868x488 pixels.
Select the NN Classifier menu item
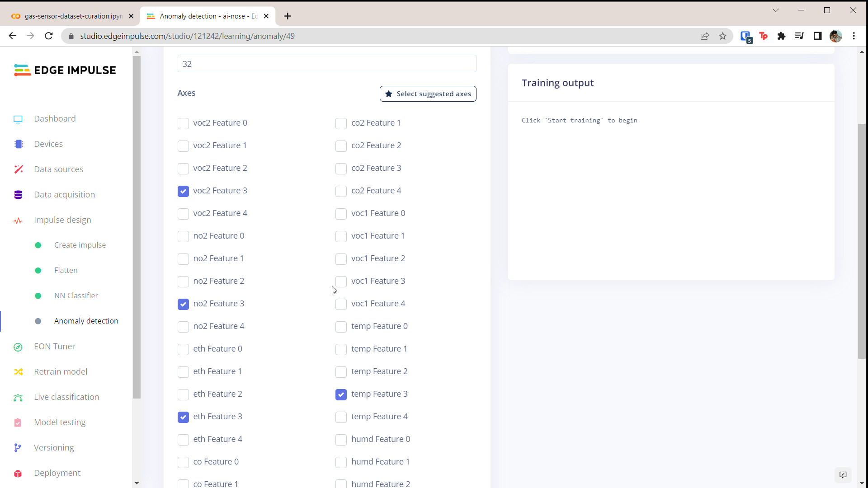coord(76,296)
